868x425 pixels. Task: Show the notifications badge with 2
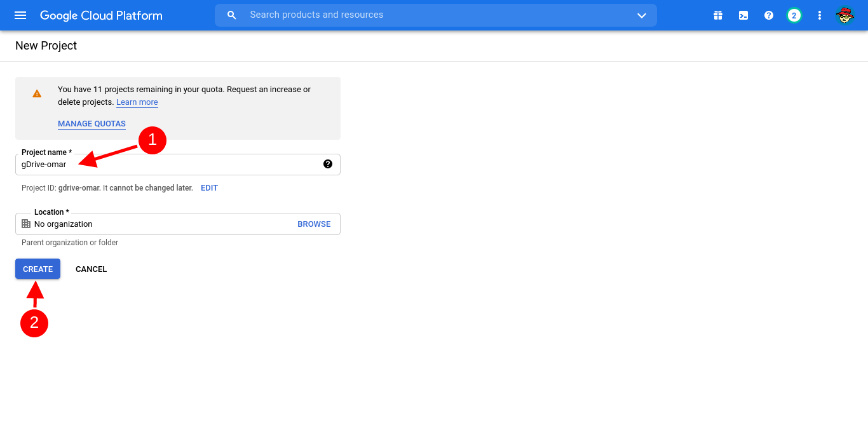794,15
